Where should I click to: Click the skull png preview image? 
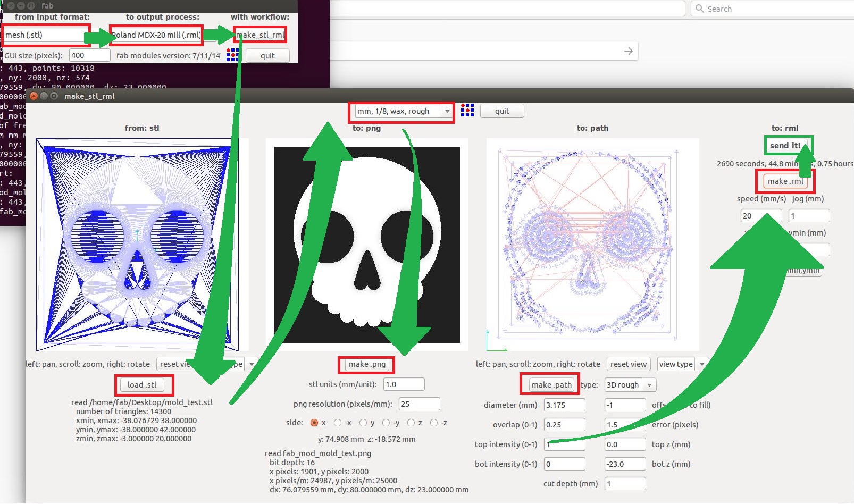[x=367, y=245]
